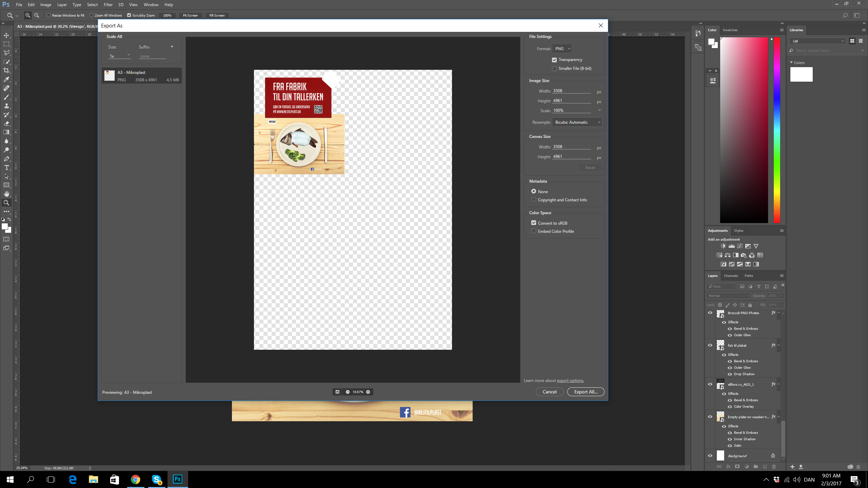
Task: Switch to the Channels tab
Action: click(731, 276)
